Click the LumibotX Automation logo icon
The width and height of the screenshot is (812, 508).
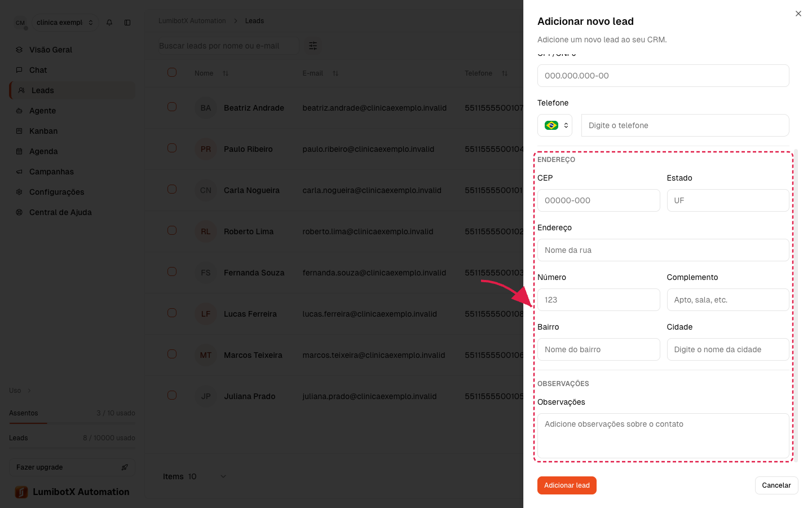21,492
